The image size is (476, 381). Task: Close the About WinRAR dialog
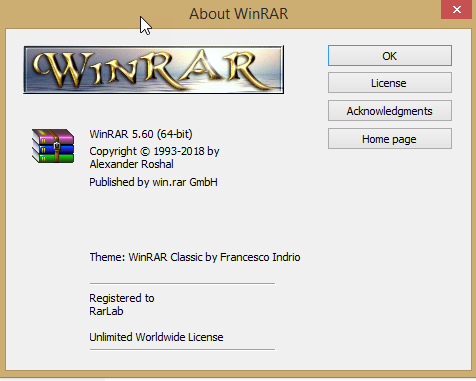(x=457, y=9)
